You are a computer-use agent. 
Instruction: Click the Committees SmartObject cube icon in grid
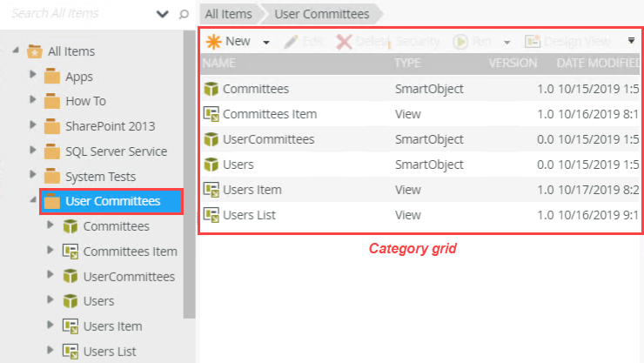[x=211, y=89]
